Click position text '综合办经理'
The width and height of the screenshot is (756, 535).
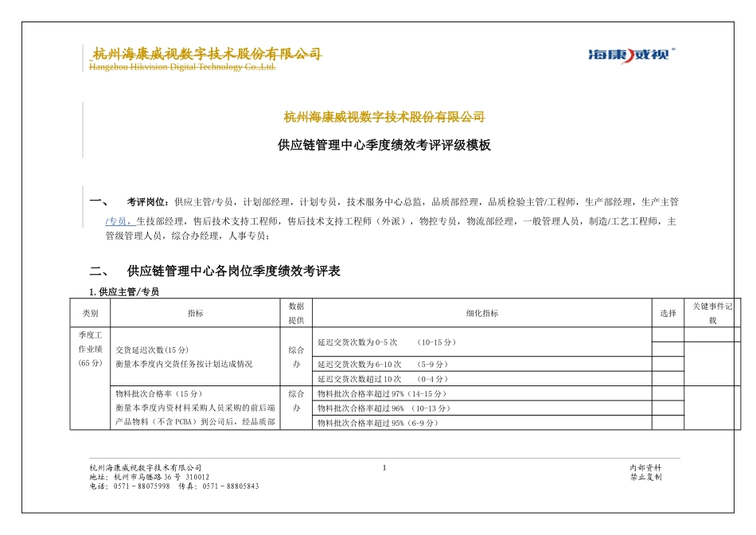pyautogui.click(x=195, y=236)
